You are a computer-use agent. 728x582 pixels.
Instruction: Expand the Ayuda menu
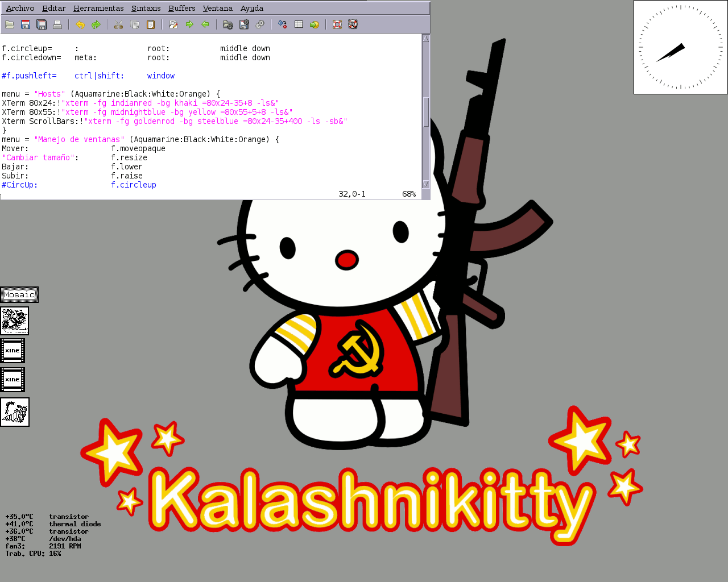(251, 8)
